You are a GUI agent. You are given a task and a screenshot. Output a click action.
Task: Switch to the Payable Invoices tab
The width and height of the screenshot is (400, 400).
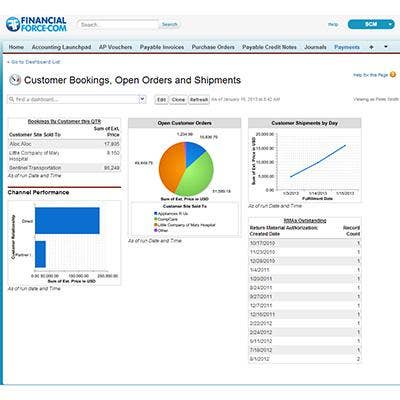tap(162, 47)
